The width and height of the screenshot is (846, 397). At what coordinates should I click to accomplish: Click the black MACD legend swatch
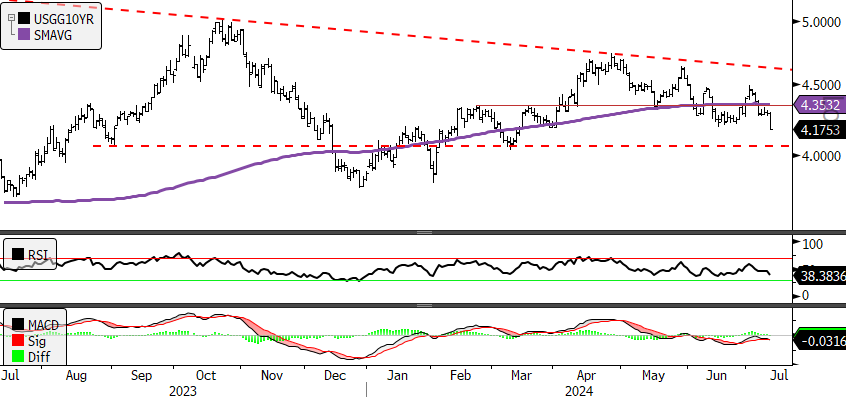(x=18, y=325)
